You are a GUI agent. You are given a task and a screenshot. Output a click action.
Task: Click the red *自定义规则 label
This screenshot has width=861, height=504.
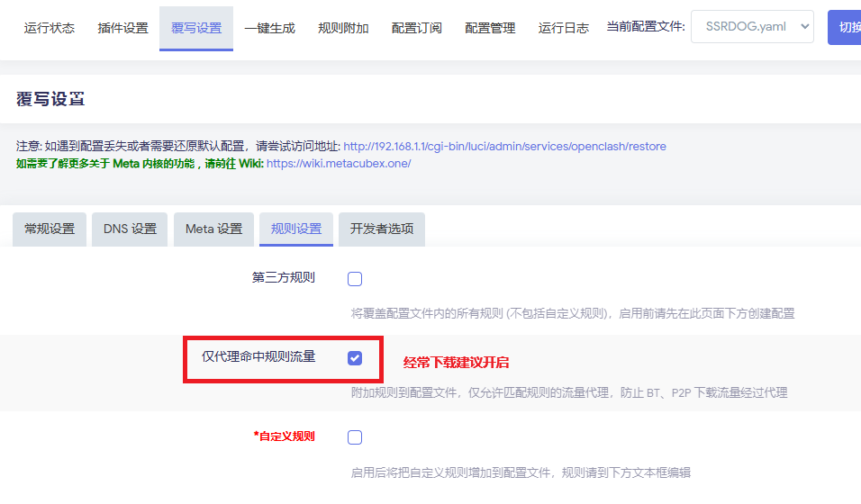click(284, 436)
